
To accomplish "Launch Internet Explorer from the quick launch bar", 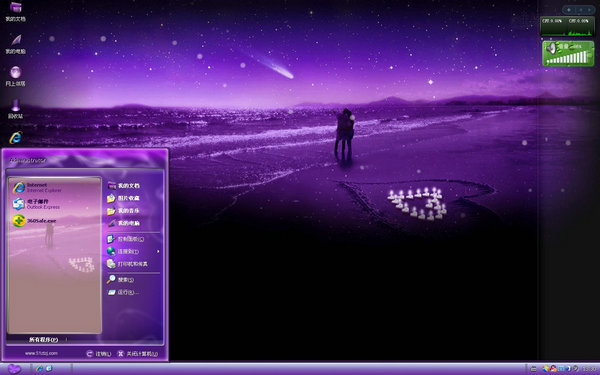I will 39,368.
